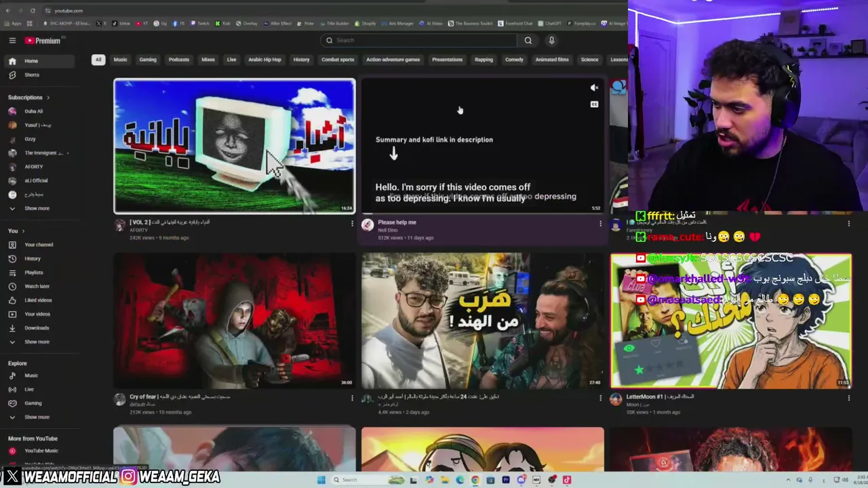Viewport: 868px width, 488px height.
Task: Select the History filter chip
Action: 301,60
